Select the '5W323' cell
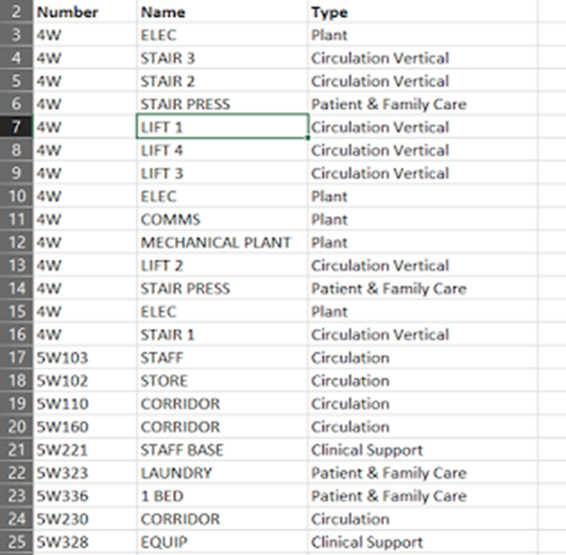 pos(85,473)
